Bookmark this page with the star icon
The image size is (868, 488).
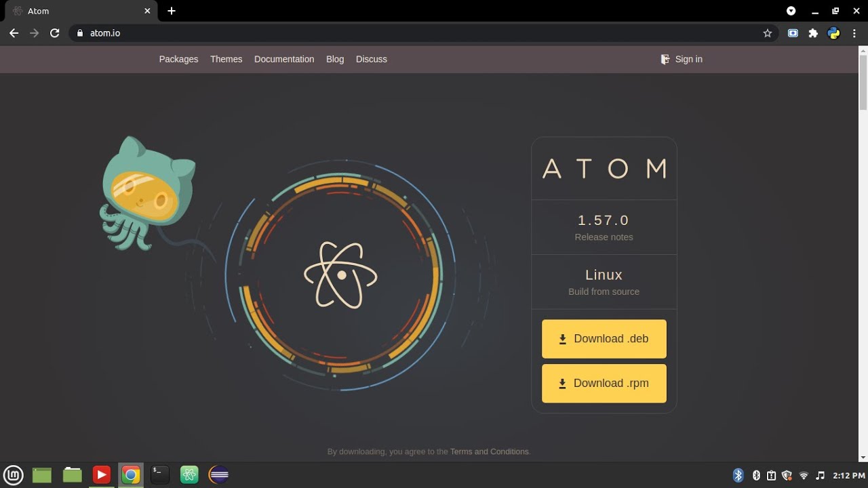point(768,33)
